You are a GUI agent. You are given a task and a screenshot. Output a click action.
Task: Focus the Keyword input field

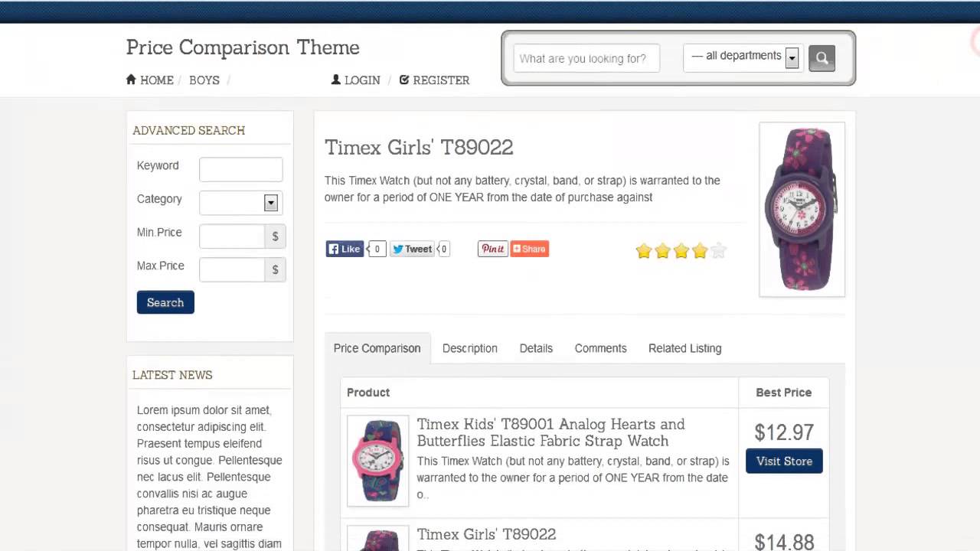pyautogui.click(x=240, y=169)
